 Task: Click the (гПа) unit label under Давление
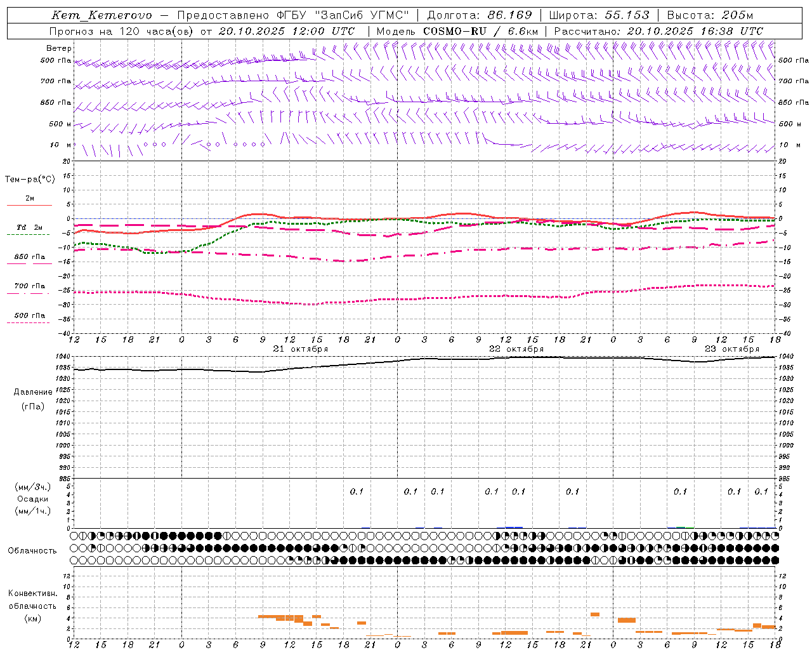33,407
